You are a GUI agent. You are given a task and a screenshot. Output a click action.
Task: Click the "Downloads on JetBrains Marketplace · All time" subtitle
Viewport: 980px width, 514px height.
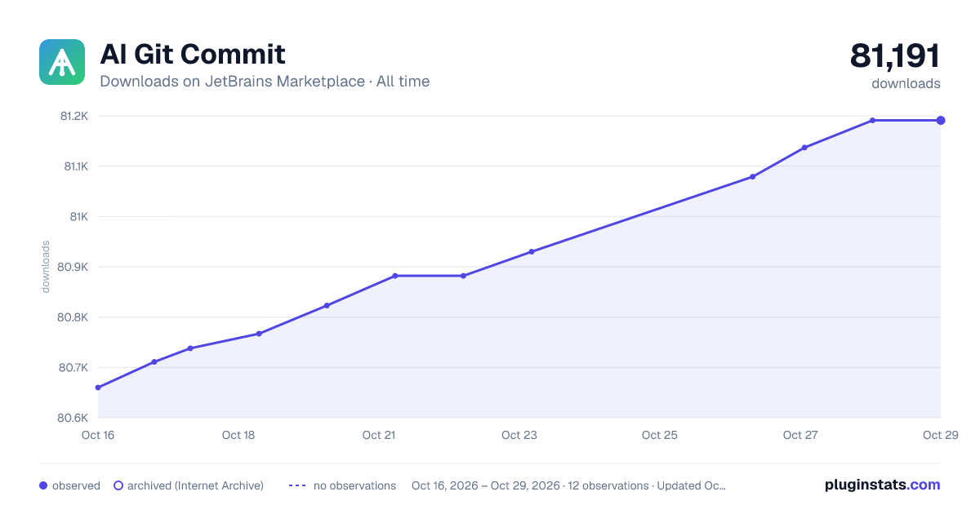click(265, 82)
